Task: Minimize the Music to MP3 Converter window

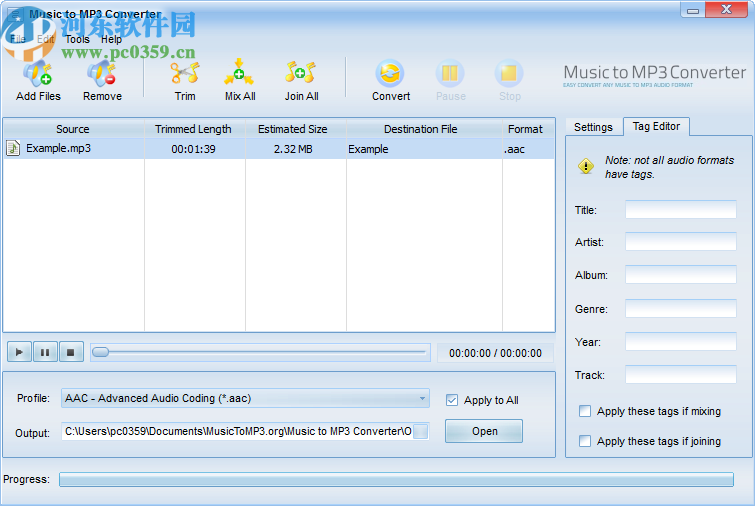Action: [693, 10]
